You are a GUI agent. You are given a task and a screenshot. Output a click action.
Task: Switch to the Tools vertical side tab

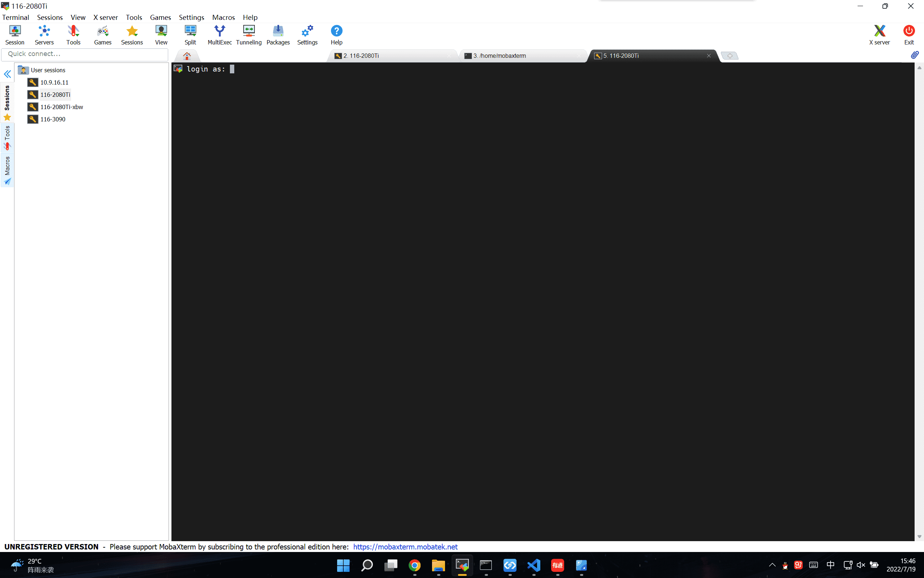point(7,138)
